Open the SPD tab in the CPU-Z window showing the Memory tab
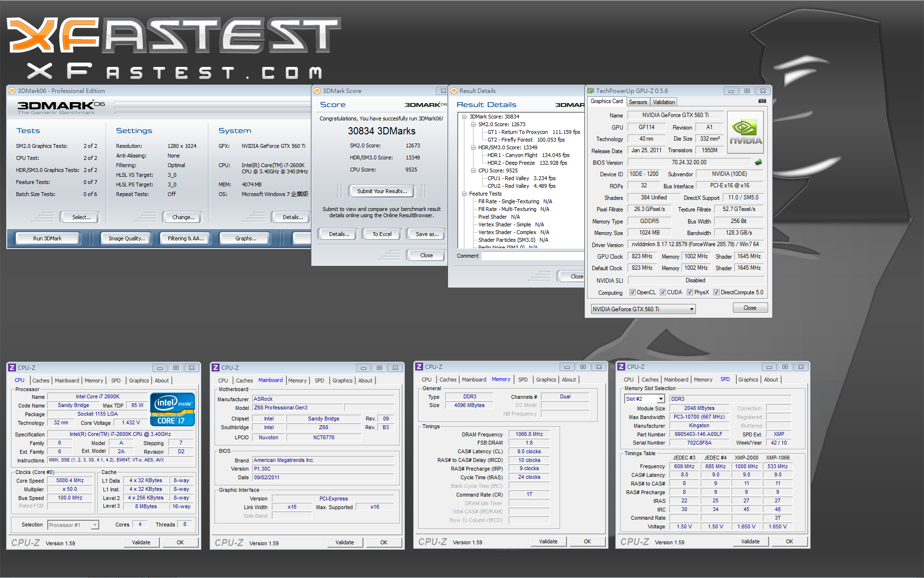This screenshot has width=924, height=578. tap(523, 380)
